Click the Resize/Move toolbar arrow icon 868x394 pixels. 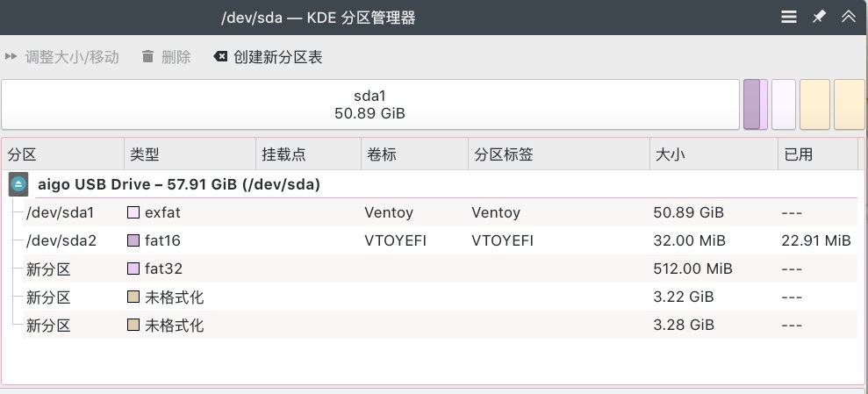[11, 57]
